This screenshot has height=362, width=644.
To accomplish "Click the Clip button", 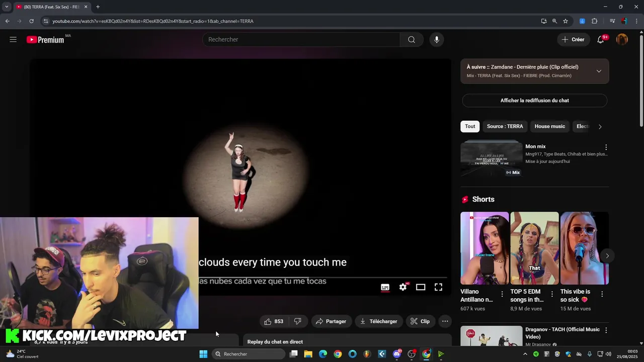I will 420,321.
